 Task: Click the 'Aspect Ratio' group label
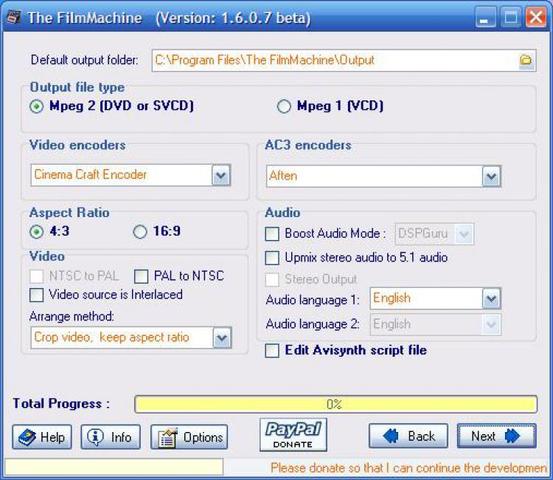tap(69, 212)
